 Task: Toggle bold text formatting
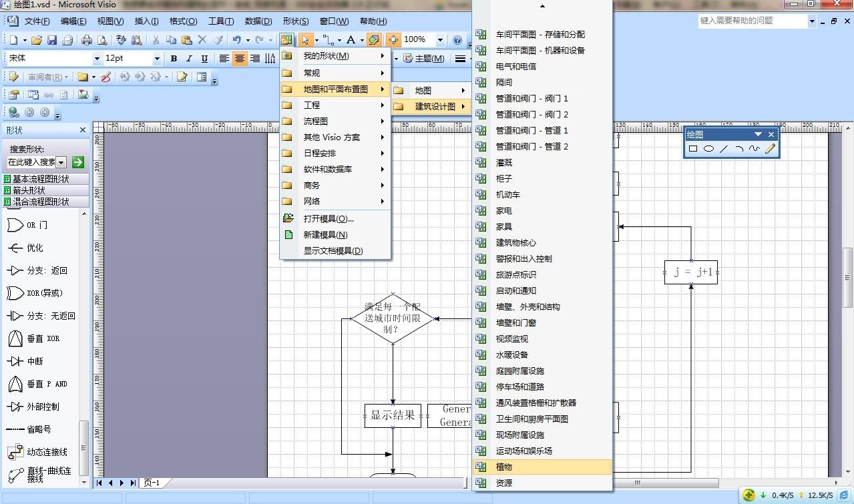(x=173, y=59)
